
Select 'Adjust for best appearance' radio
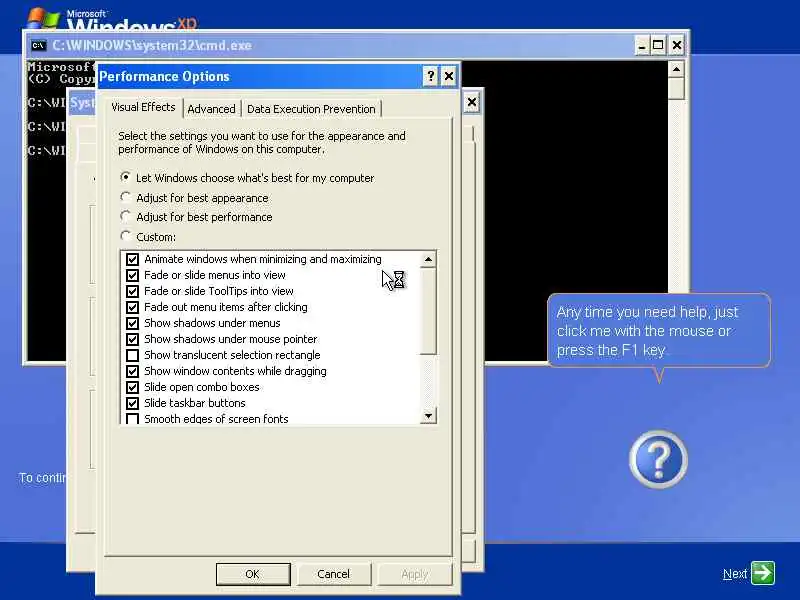[125, 197]
